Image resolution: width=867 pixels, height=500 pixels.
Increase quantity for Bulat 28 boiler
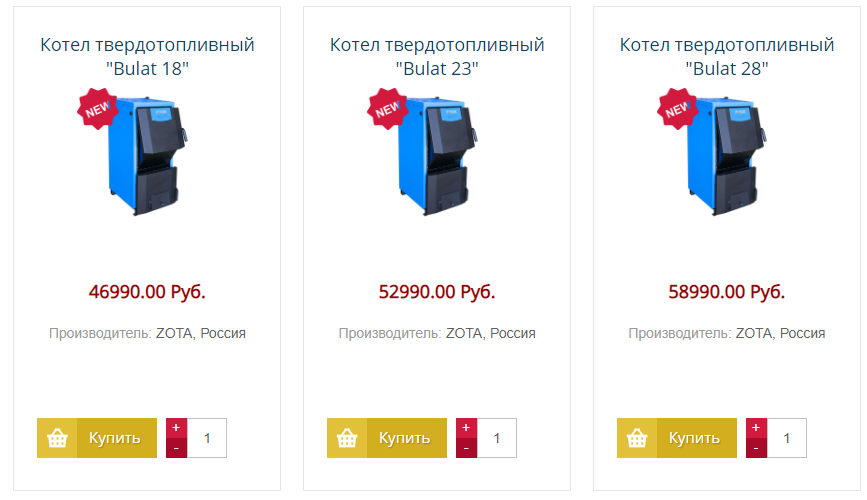click(756, 428)
